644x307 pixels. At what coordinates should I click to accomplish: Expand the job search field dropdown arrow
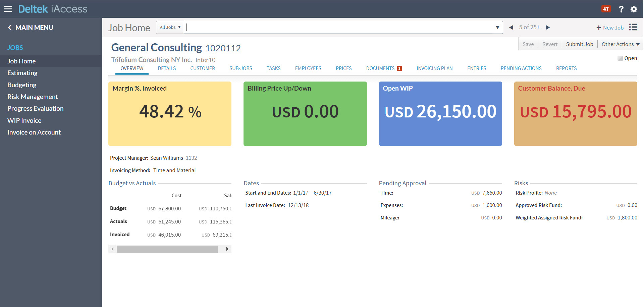tap(497, 28)
